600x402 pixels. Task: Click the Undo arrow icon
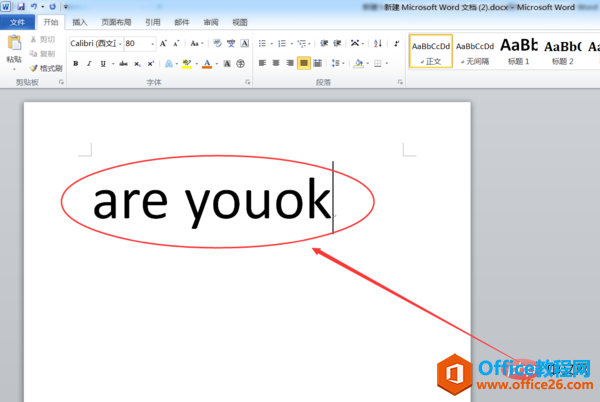click(x=35, y=6)
